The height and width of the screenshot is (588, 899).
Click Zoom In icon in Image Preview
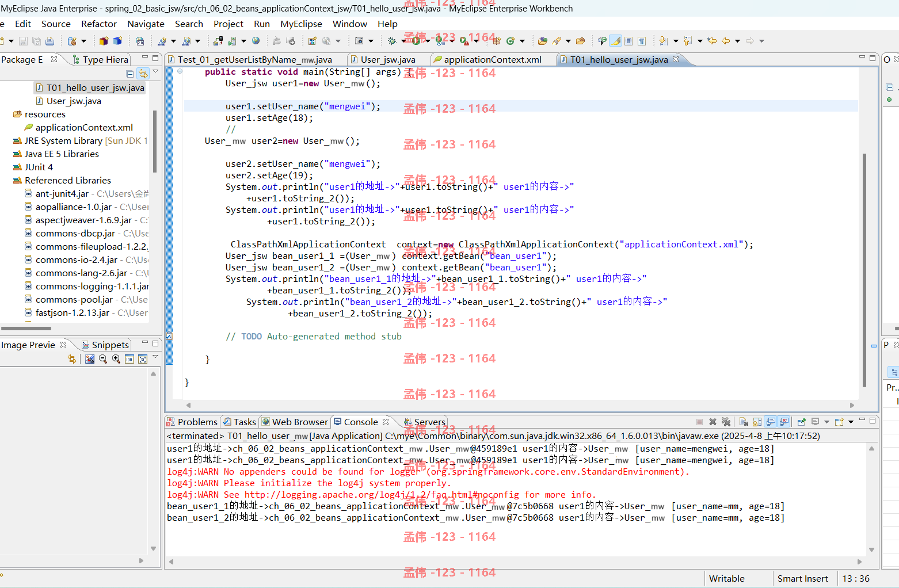click(x=116, y=359)
